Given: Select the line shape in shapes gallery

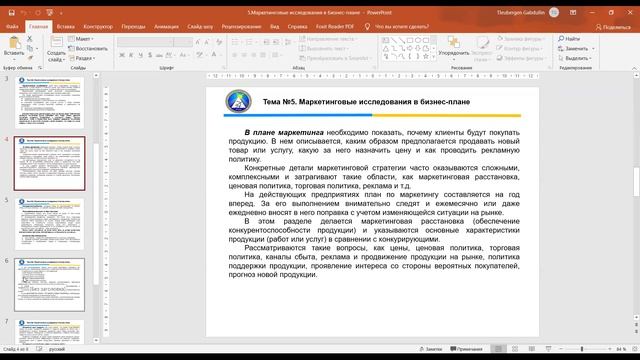Looking at the screenshot, I should (394, 40).
